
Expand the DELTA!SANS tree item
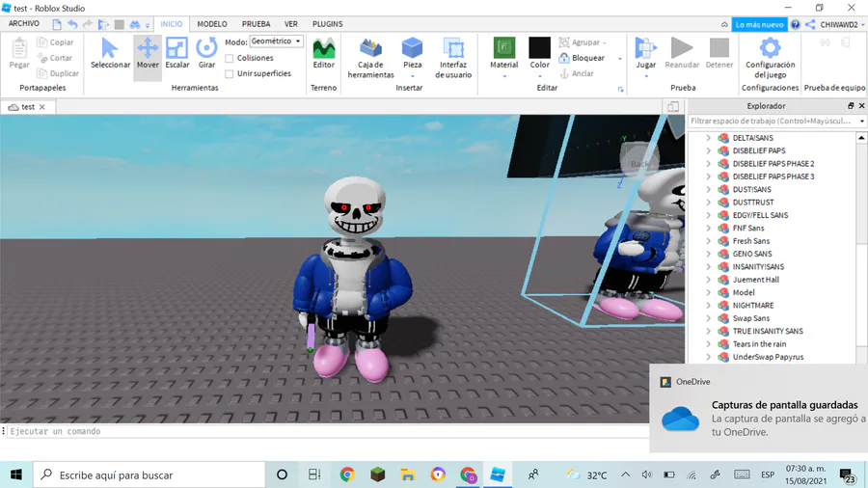point(709,138)
